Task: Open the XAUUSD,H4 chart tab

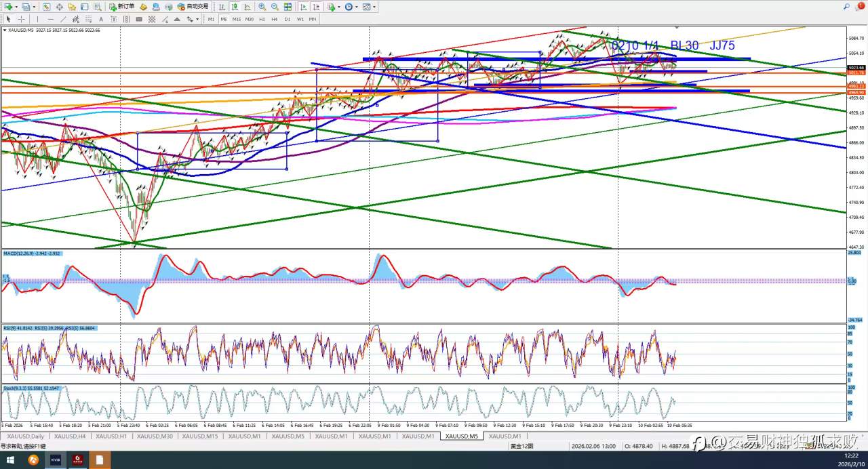Action: point(70,436)
